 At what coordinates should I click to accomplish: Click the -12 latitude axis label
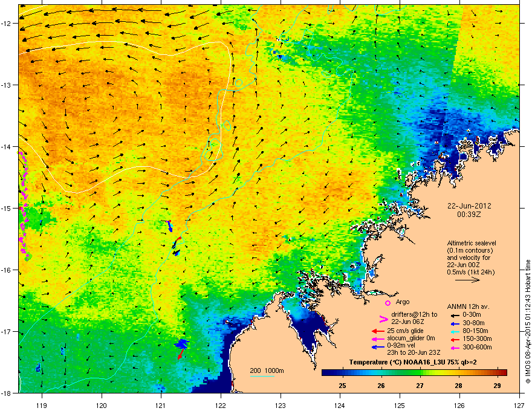(x=7, y=24)
